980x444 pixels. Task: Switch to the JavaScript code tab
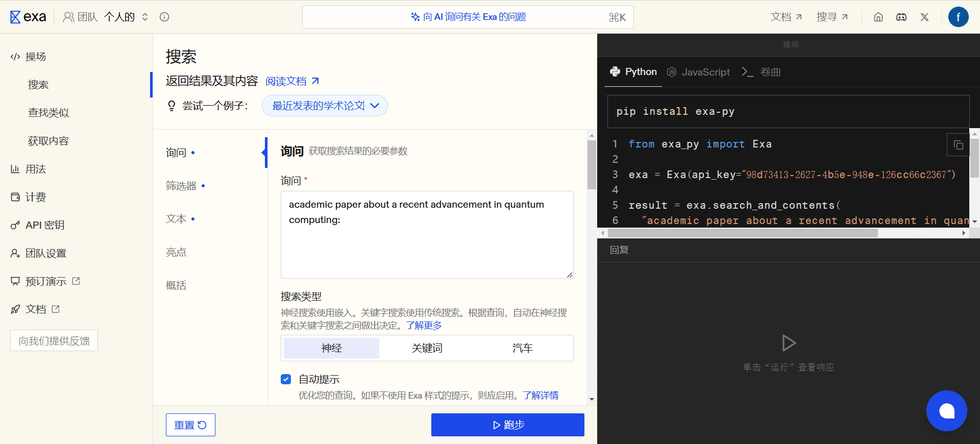(x=698, y=72)
